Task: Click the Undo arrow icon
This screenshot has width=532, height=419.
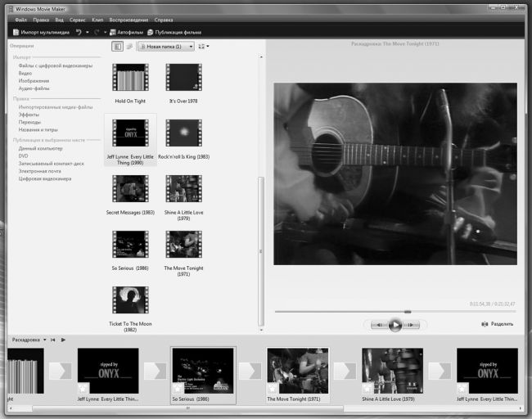Action: point(79,32)
